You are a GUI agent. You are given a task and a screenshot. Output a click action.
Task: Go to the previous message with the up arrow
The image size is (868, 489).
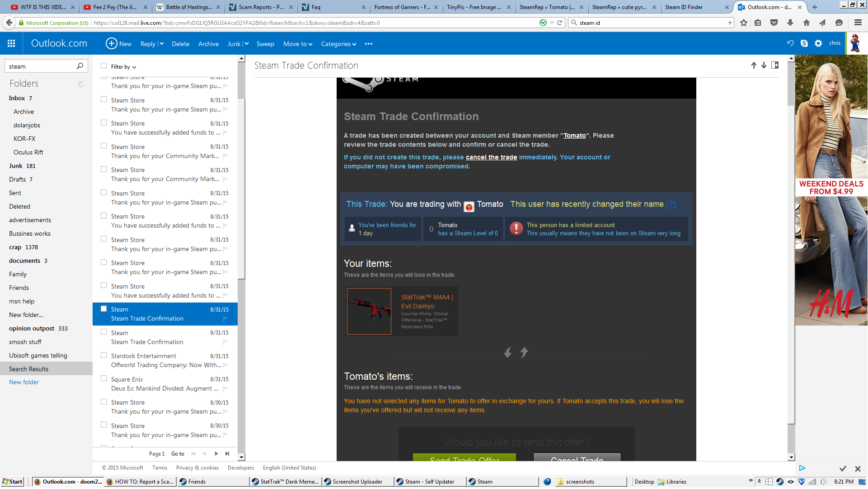[x=754, y=65]
